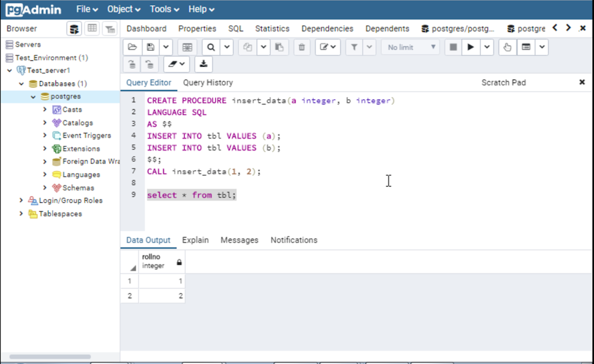Close the Scratch Pad panel

point(582,82)
